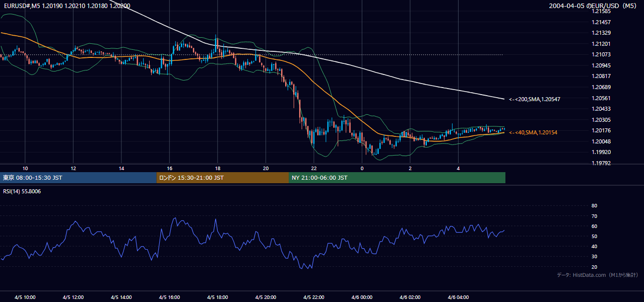This screenshot has height=302, width=644.
Task: Click the RSI(14) 55.8006 indicator label
Action: (22, 191)
